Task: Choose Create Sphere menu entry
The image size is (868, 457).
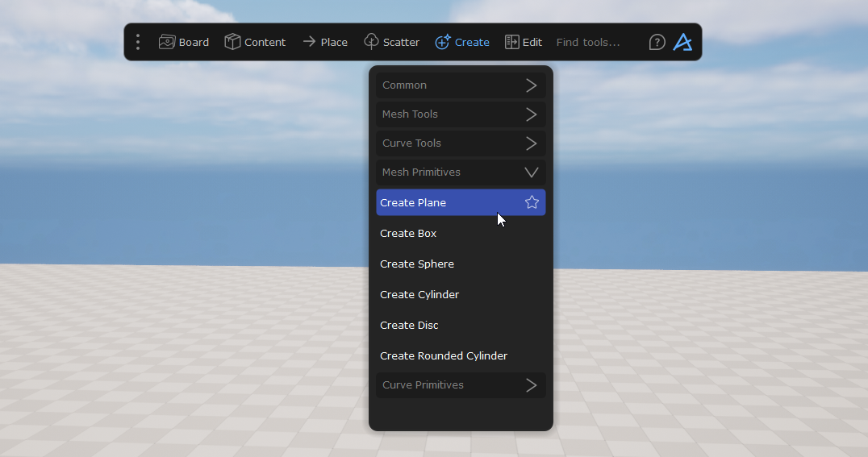Action: point(417,264)
